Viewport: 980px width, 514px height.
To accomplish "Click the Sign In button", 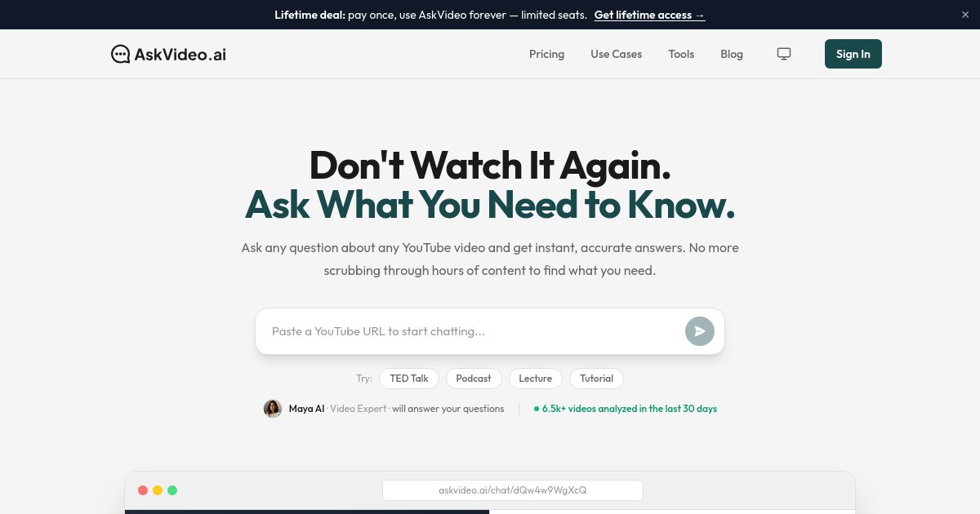I will (x=853, y=54).
